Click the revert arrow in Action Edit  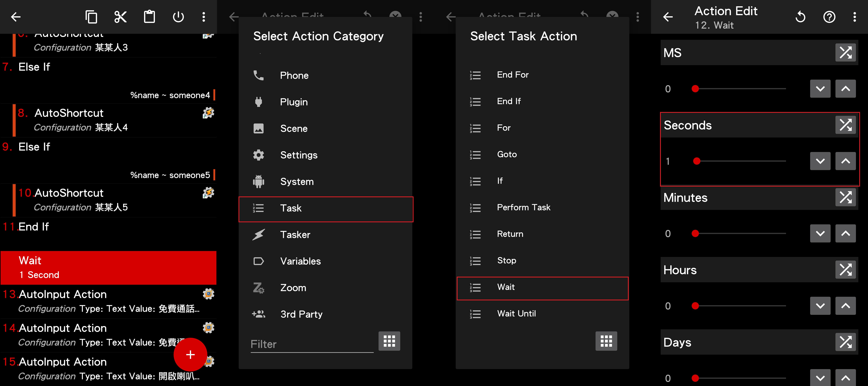pos(800,17)
